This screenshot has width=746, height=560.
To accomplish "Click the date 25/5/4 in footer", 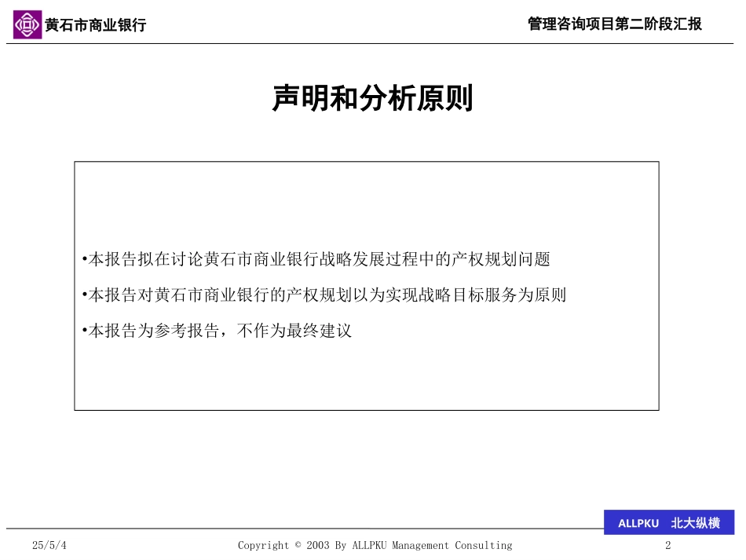I will point(49,545).
